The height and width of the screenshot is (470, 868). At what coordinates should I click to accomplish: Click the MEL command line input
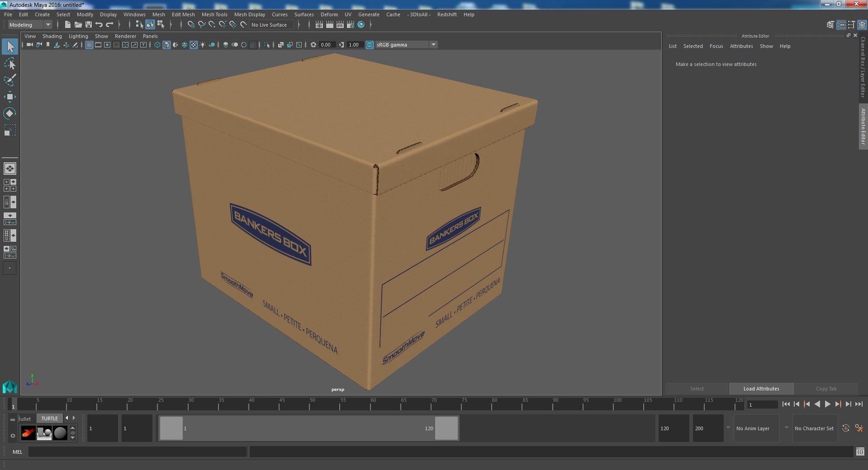tap(138, 451)
